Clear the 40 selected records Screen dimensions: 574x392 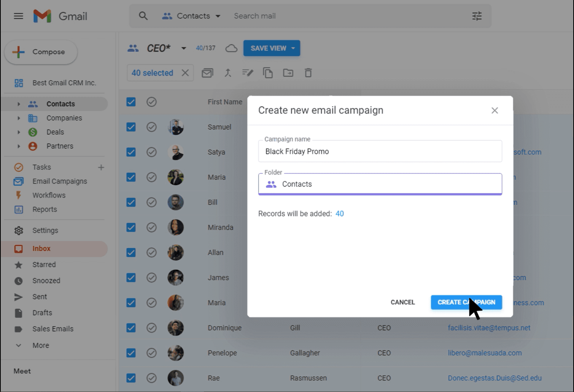(x=185, y=73)
